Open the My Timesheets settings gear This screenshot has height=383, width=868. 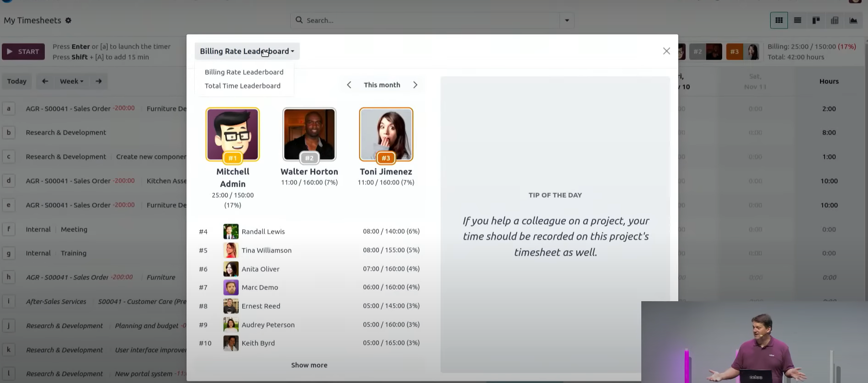coord(69,21)
